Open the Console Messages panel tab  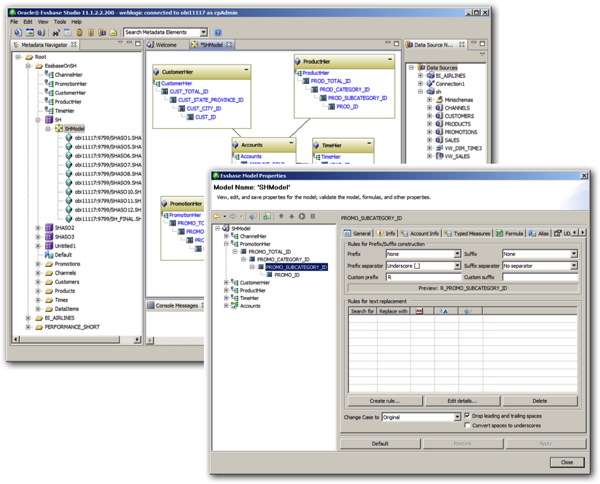[176, 306]
